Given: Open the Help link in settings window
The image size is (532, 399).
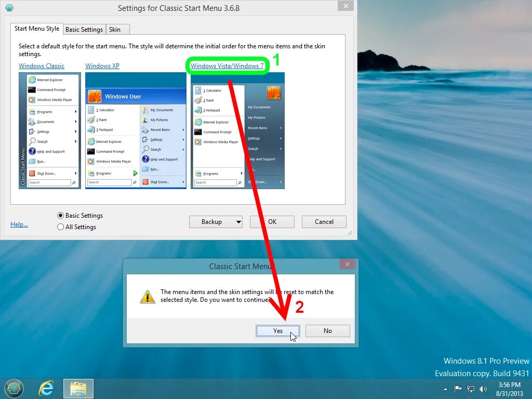Looking at the screenshot, I should tap(19, 224).
